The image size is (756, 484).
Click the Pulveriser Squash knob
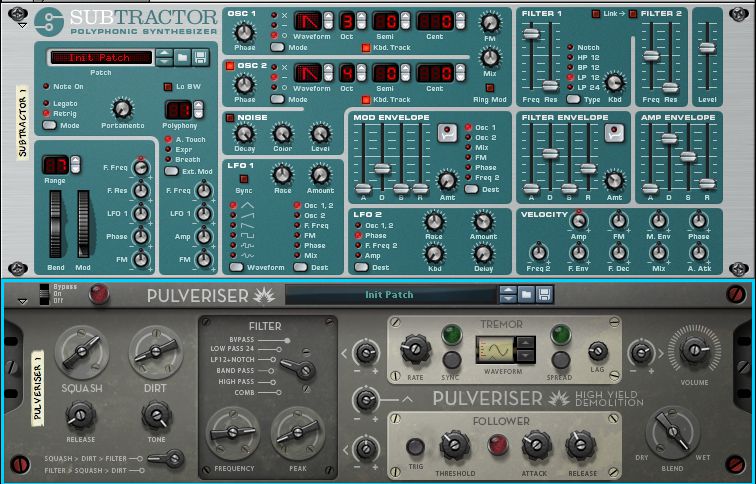click(x=82, y=352)
